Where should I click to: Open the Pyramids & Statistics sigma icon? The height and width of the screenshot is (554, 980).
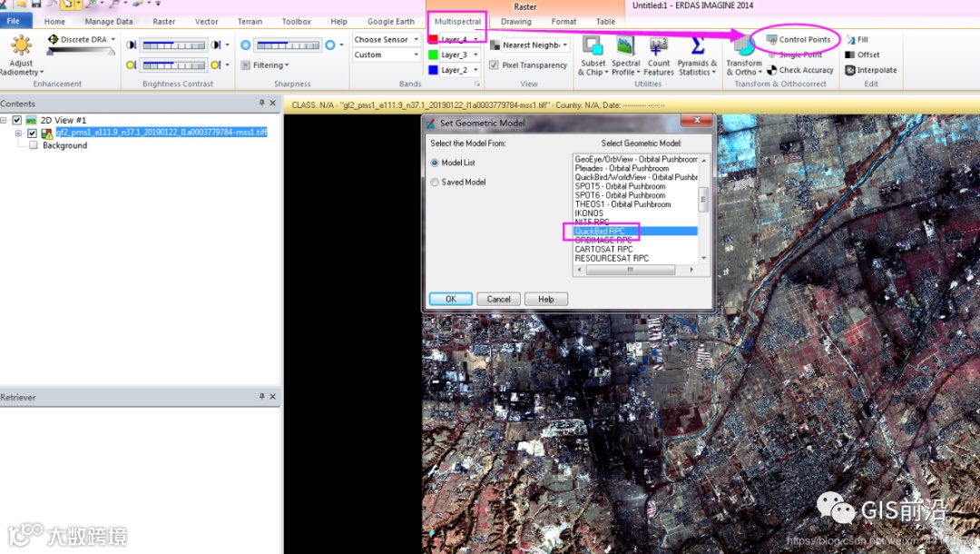698,45
